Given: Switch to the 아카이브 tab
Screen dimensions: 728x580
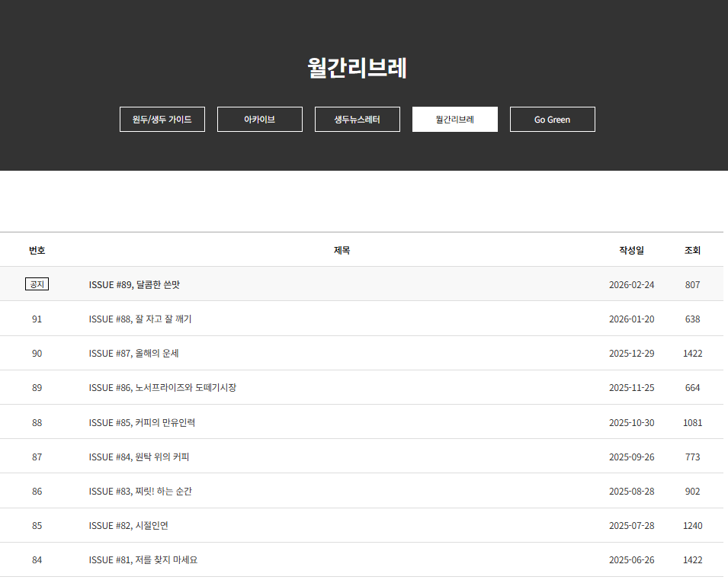Looking at the screenshot, I should point(259,120).
